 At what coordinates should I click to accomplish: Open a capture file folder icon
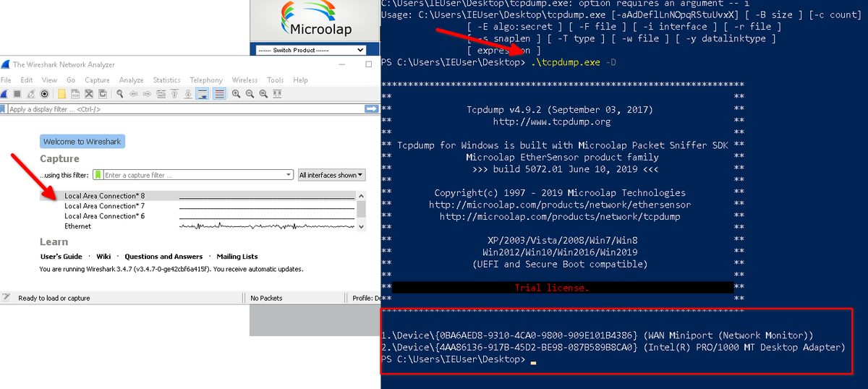(62, 94)
